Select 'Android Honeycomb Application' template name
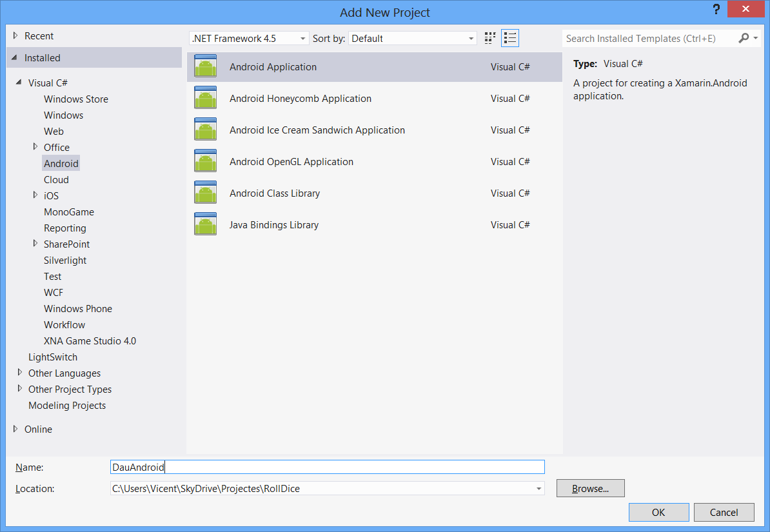The width and height of the screenshot is (770, 532). [x=301, y=98]
